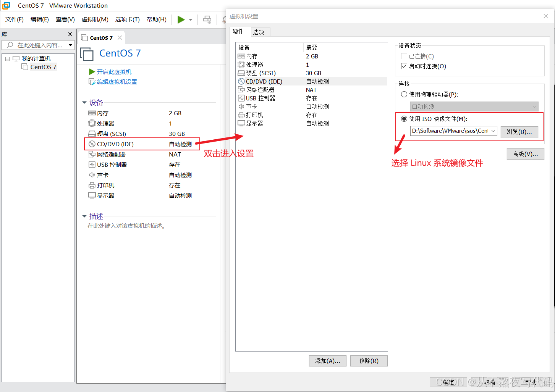Viewport: 555px width, 392px height.
Task: Select 我的计算机 in the library tree
Action: pyautogui.click(x=36, y=59)
